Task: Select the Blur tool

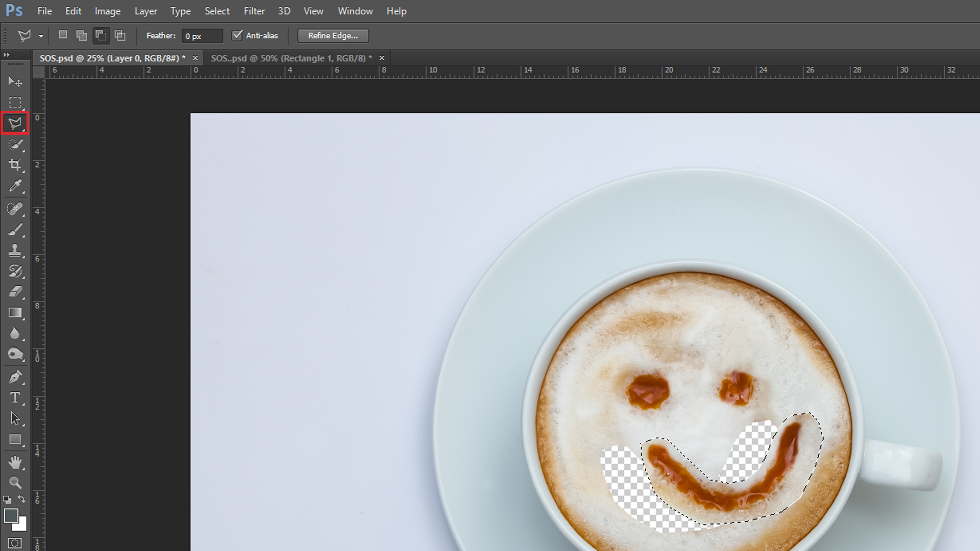Action: coord(15,333)
